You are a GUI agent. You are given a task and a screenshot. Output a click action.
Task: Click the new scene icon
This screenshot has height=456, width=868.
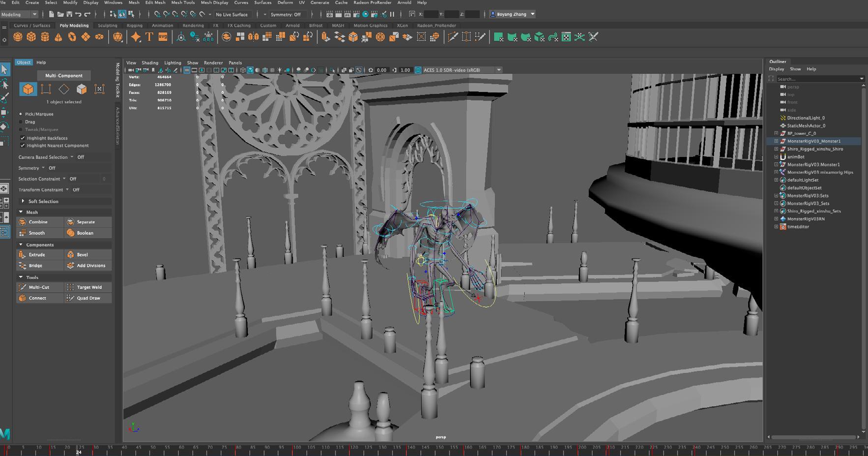tap(51, 14)
